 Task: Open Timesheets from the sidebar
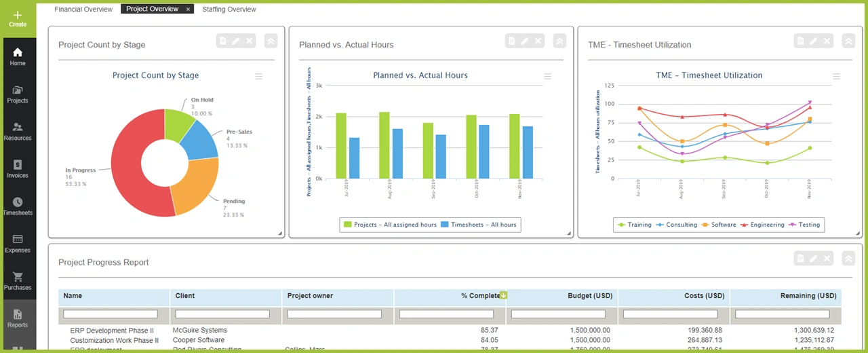pos(18,206)
